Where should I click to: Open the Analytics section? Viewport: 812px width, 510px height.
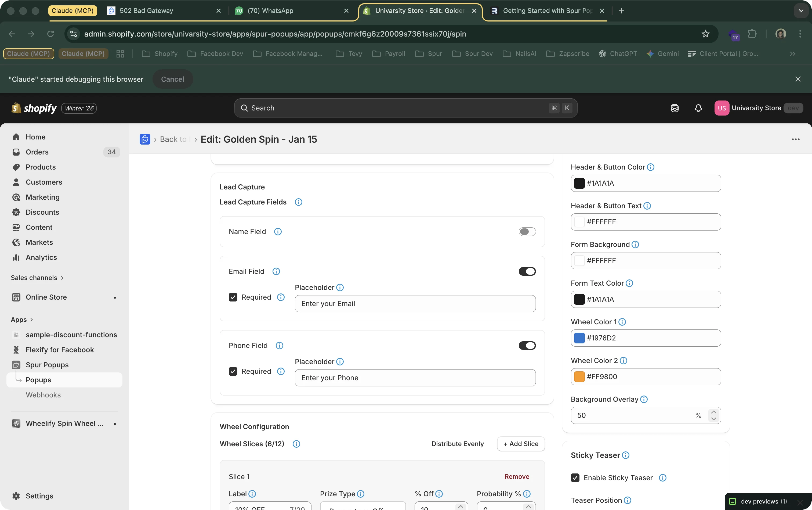[41, 257]
